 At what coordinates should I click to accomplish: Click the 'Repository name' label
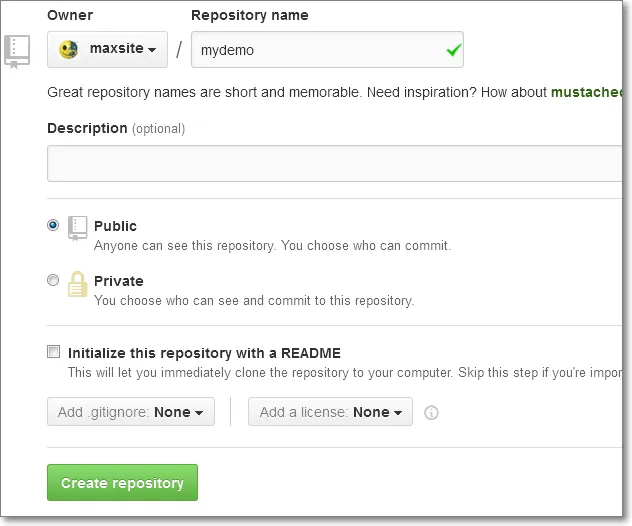(249, 15)
